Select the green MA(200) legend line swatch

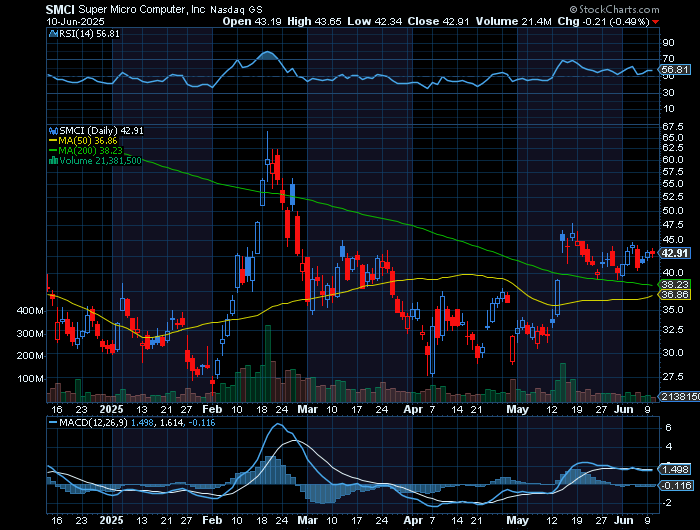pos(54,151)
